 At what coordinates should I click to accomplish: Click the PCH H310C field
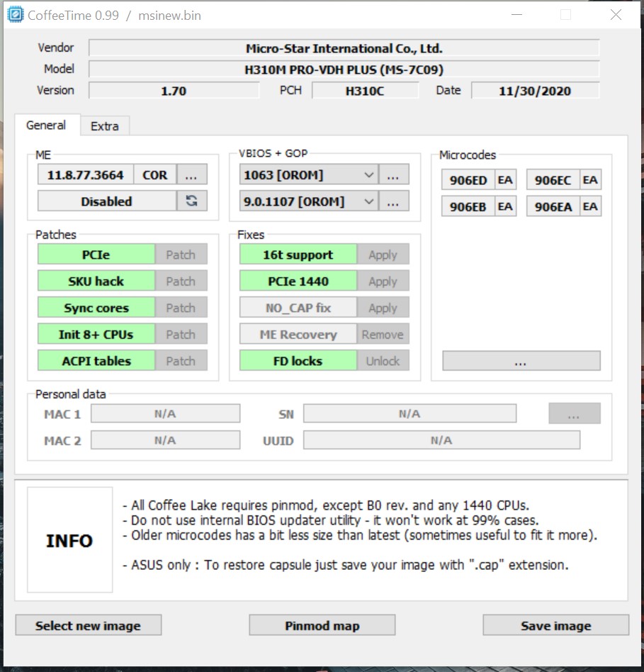365,91
